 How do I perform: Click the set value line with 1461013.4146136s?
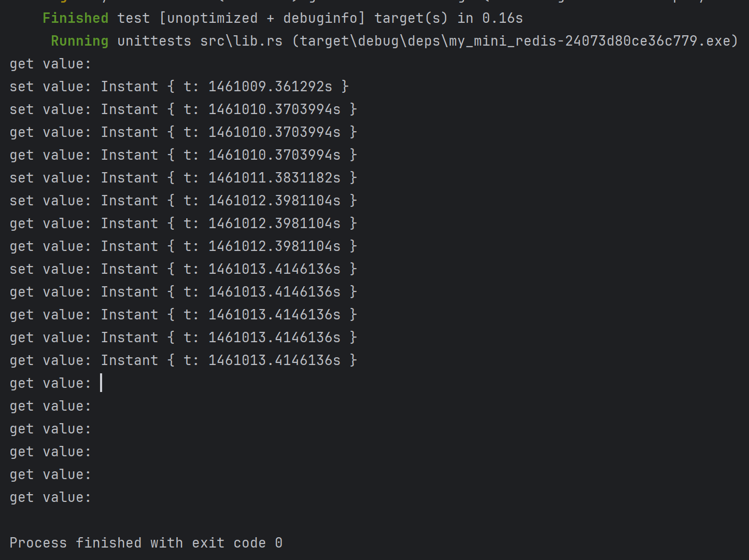183,269
